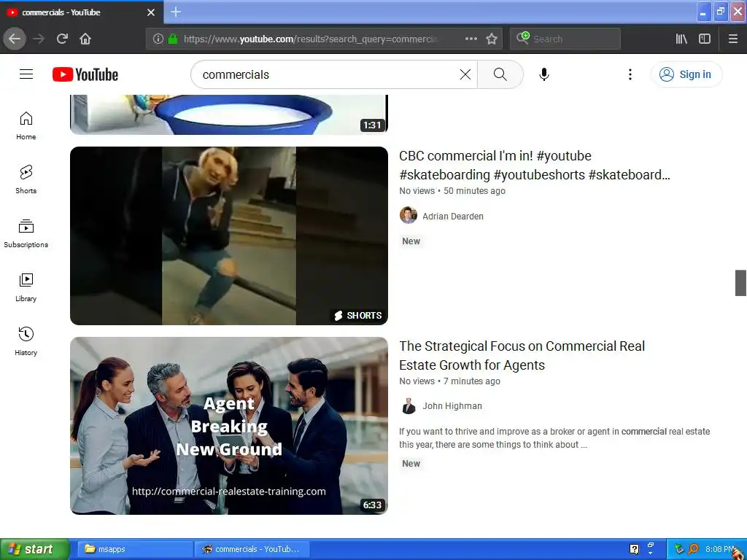Screen dimensions: 747x560
Task: Click the real estate video description text
Action: 554,438
